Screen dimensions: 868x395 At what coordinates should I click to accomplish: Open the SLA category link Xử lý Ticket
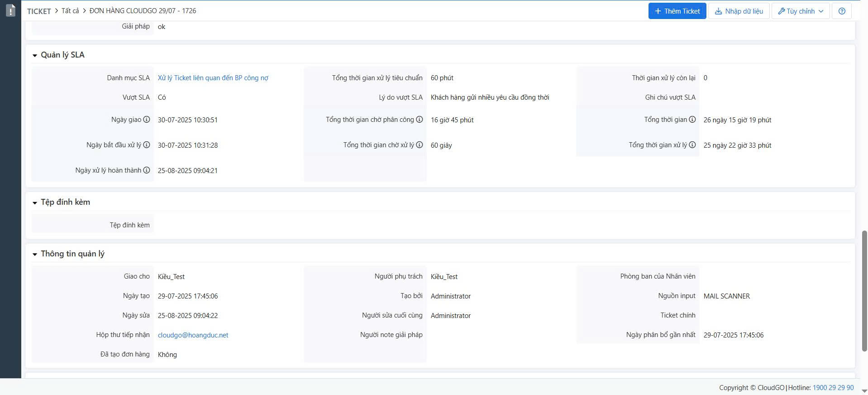[213, 78]
